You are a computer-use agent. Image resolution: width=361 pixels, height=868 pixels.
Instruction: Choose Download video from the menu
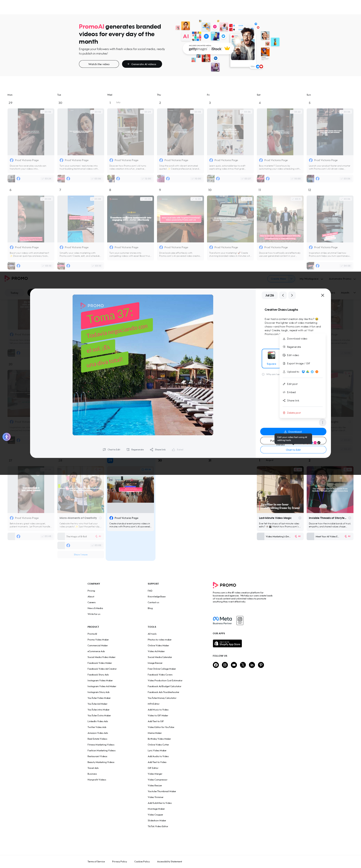click(x=302, y=339)
